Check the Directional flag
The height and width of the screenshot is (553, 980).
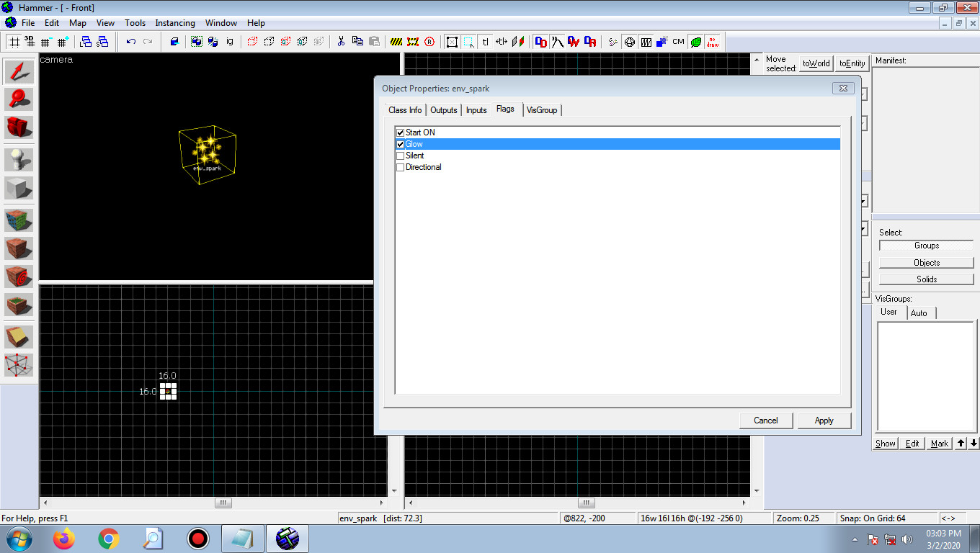(400, 167)
